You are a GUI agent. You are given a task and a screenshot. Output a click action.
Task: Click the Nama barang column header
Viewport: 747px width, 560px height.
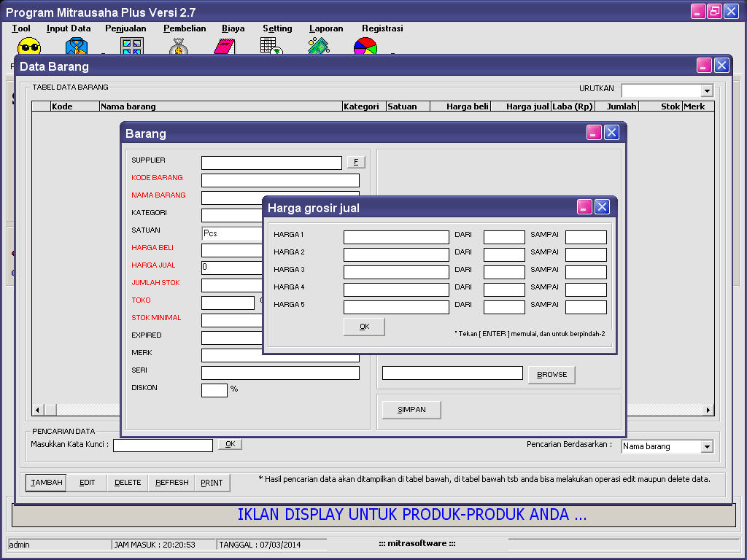point(221,106)
